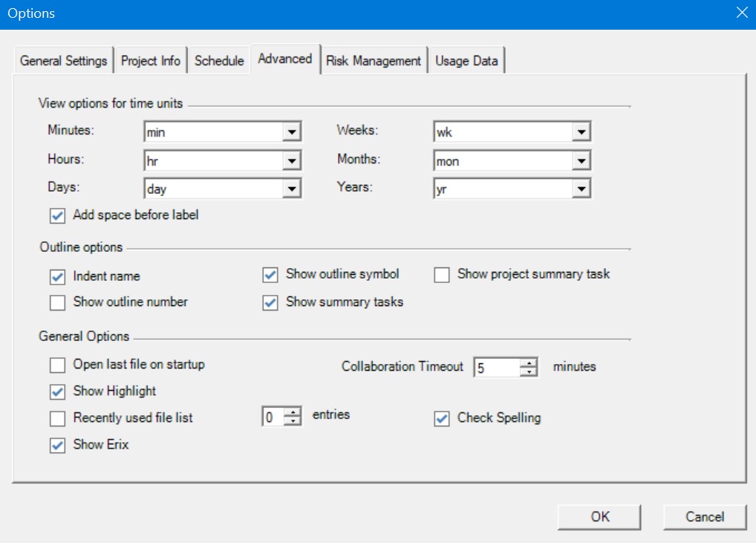The width and height of the screenshot is (756, 543).
Task: Click the 'mon' text in Months combo box
Action: coord(447,161)
